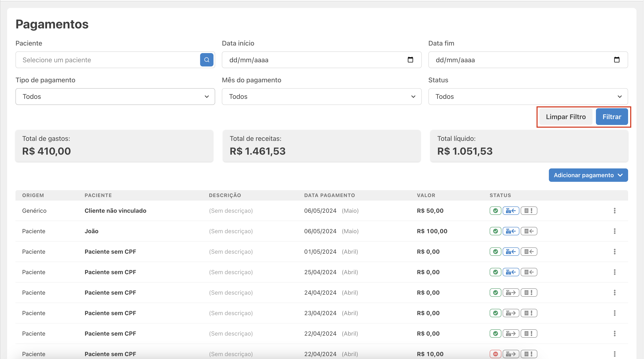
Task: Click cash register icon on Cliente não vinculado row
Action: tap(511, 211)
